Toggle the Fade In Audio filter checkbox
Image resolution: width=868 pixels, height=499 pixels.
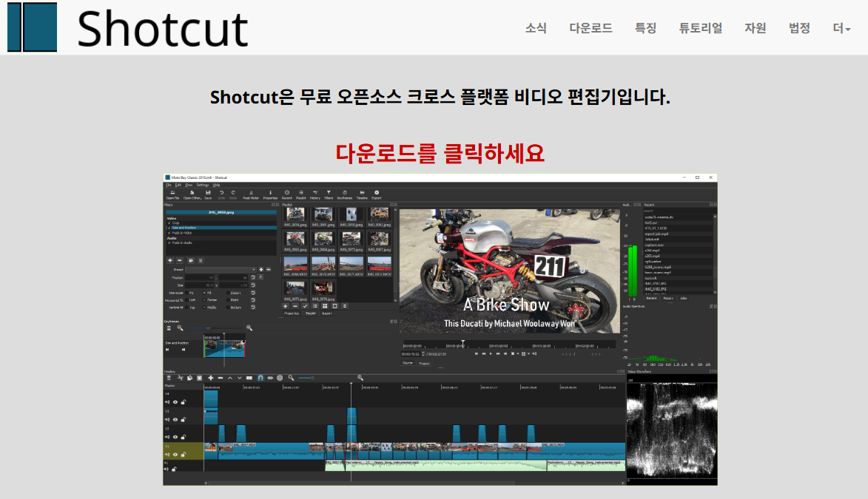click(169, 243)
